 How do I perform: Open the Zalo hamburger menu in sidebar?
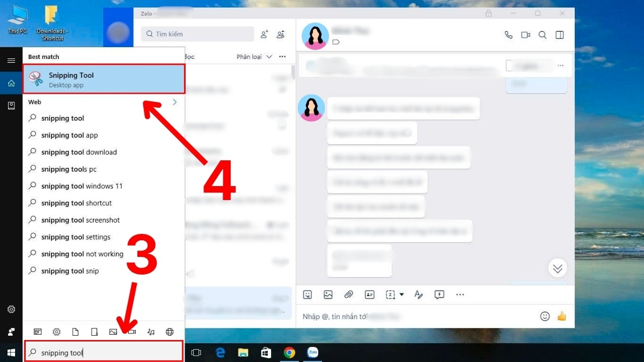tap(11, 60)
